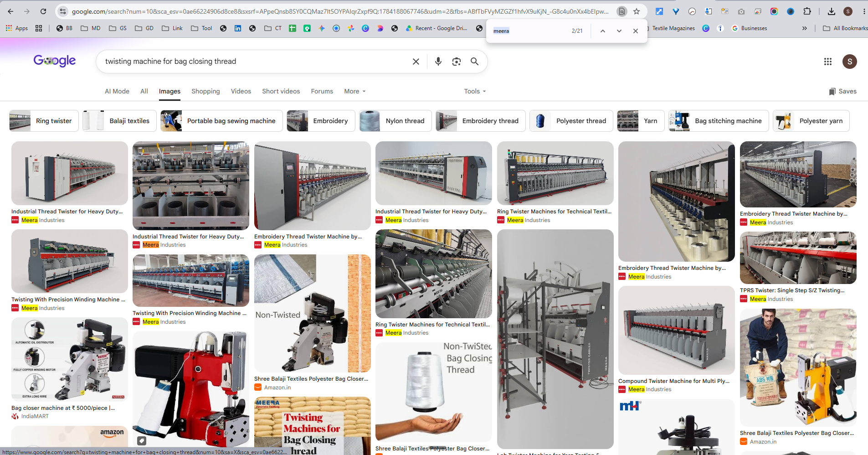Filter by Portable bag sewing machine chip
This screenshot has height=455, width=868.
(x=221, y=121)
